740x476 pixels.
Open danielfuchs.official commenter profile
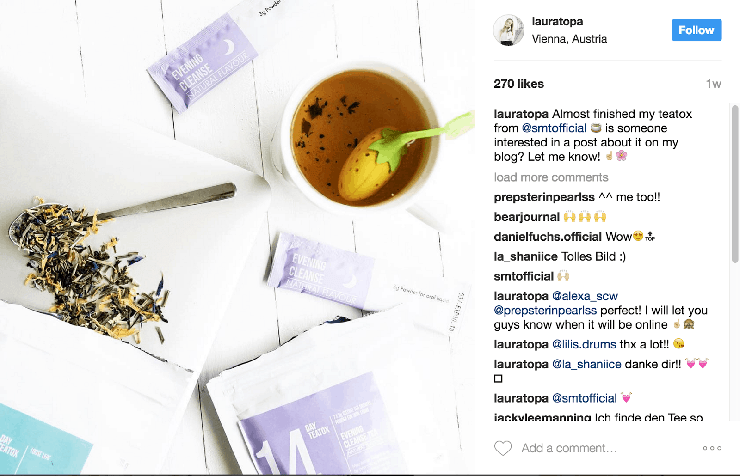[x=547, y=237]
